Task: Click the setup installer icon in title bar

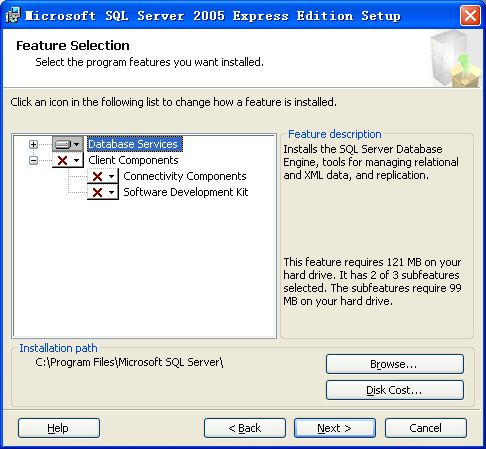Action: (x=13, y=15)
